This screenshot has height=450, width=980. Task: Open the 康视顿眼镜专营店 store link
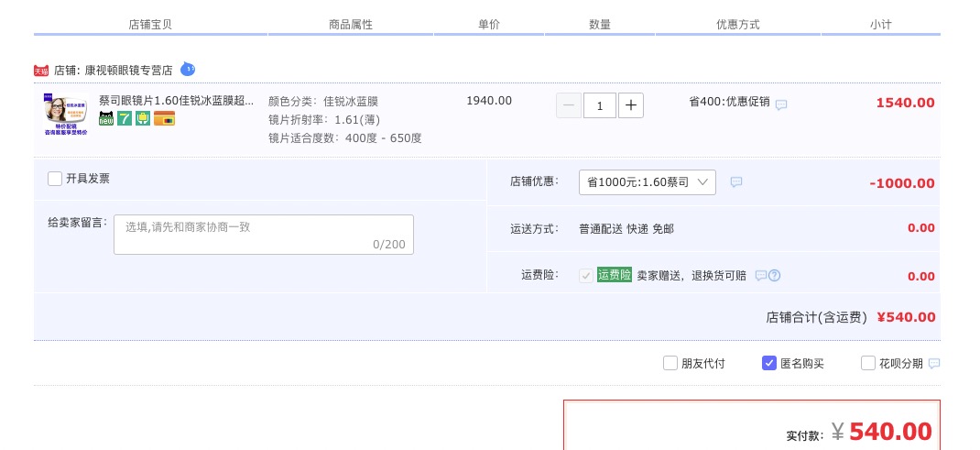tap(129, 70)
